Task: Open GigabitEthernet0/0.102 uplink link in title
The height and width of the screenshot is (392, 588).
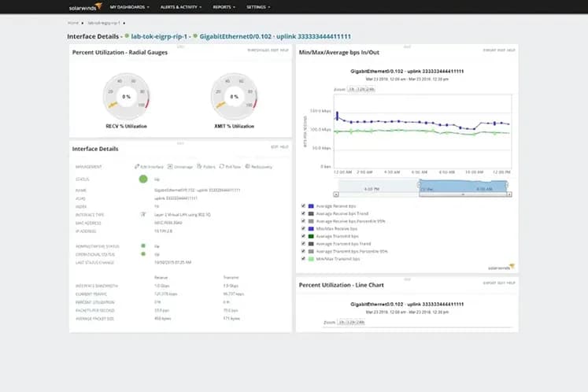Action: 276,36
